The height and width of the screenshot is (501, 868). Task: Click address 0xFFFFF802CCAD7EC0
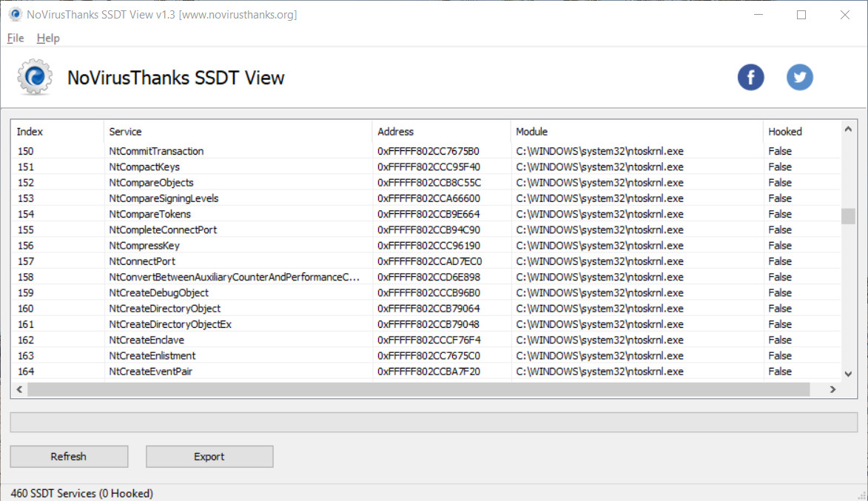click(x=430, y=261)
